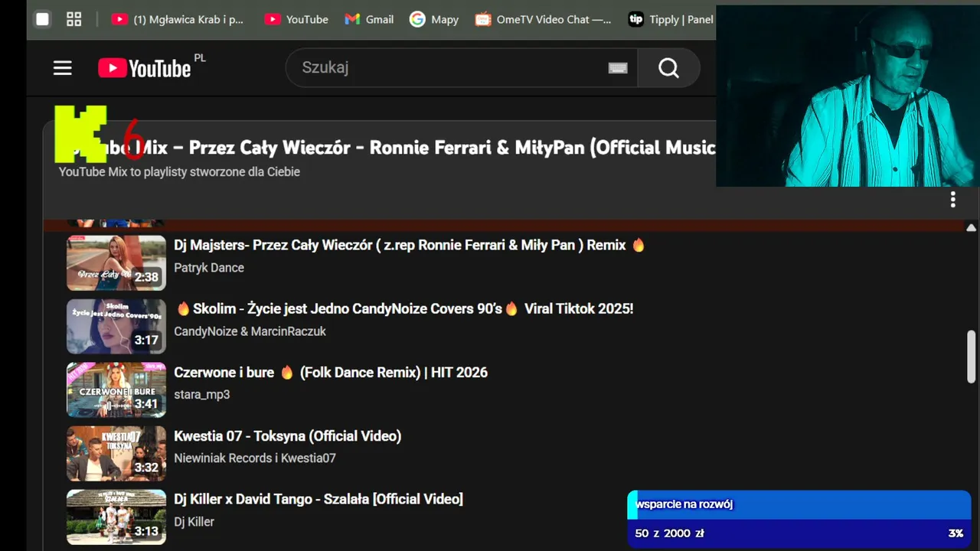The height and width of the screenshot is (551, 980).
Task: Play the Skolim Życie jest Jedno thumbnail
Action: pos(116,326)
